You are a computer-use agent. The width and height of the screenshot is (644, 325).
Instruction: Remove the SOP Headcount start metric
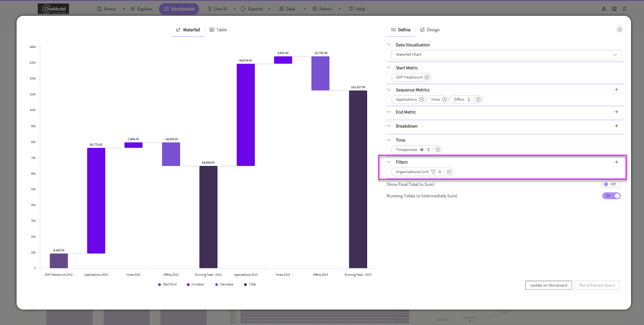[427, 77]
